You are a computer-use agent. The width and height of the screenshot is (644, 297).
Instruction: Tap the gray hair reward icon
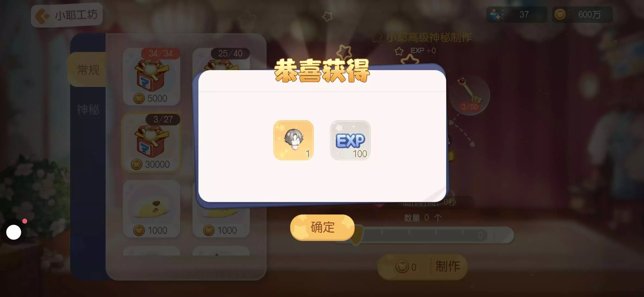pos(293,140)
